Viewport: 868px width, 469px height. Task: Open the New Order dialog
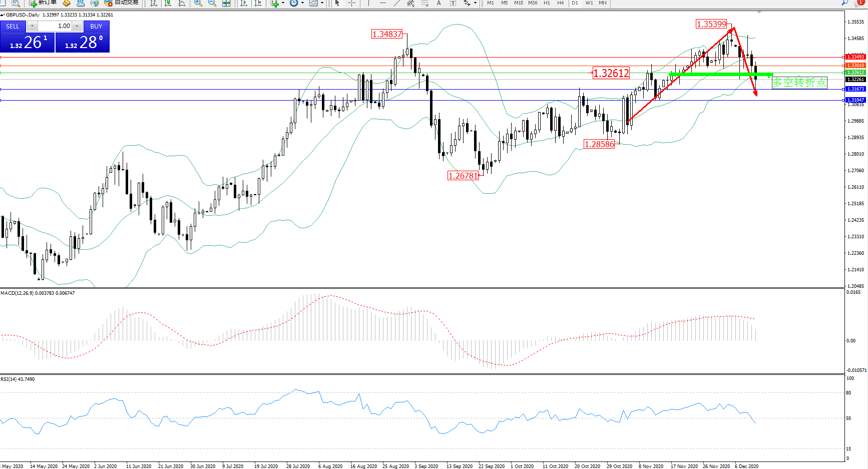(x=43, y=3)
